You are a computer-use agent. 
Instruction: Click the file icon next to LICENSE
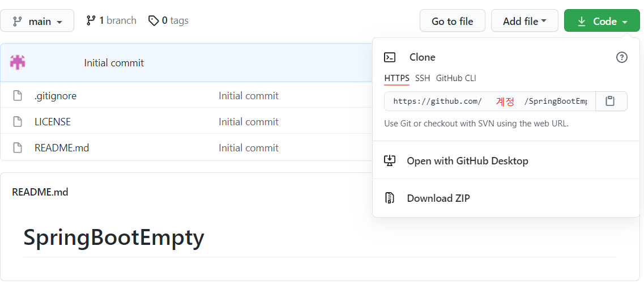pyautogui.click(x=17, y=122)
